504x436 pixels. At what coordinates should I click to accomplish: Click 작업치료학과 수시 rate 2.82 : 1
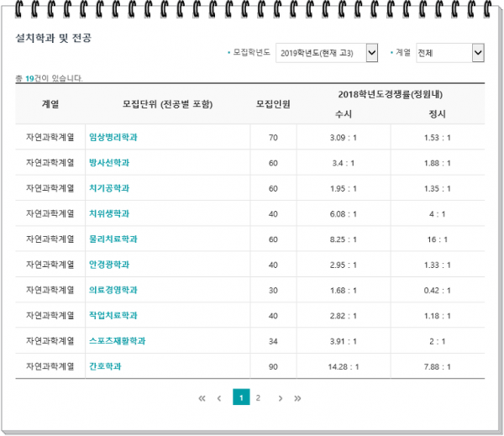click(344, 316)
